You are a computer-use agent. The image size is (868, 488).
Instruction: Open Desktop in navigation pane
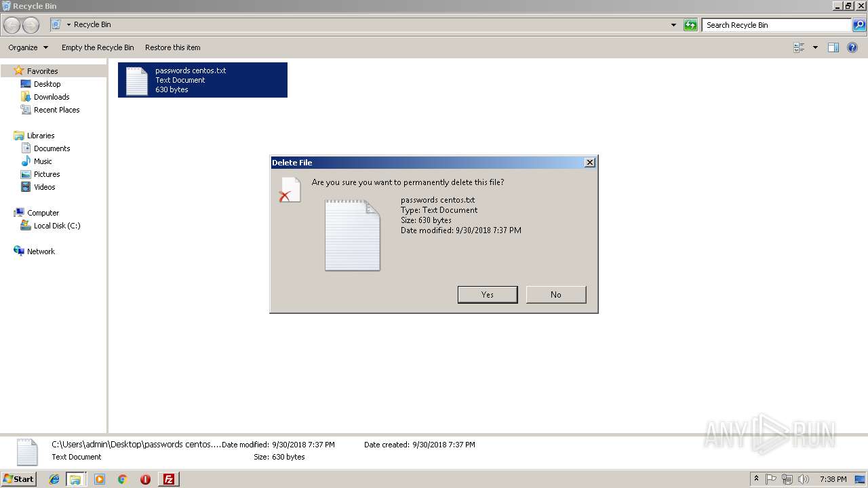(x=47, y=84)
